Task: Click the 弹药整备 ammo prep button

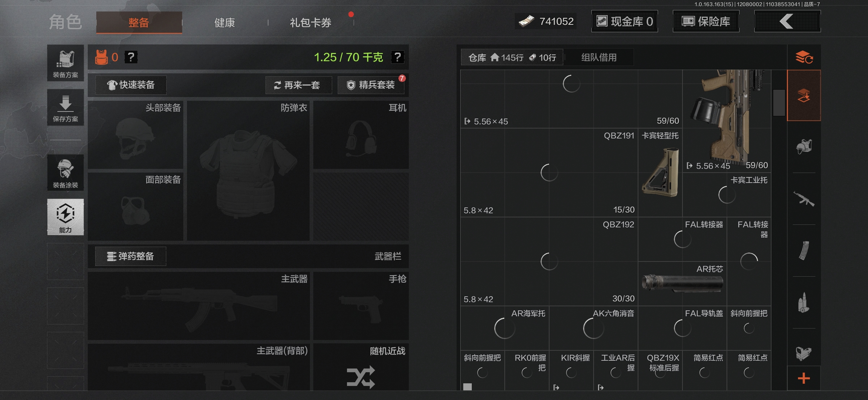Action: 131,256
